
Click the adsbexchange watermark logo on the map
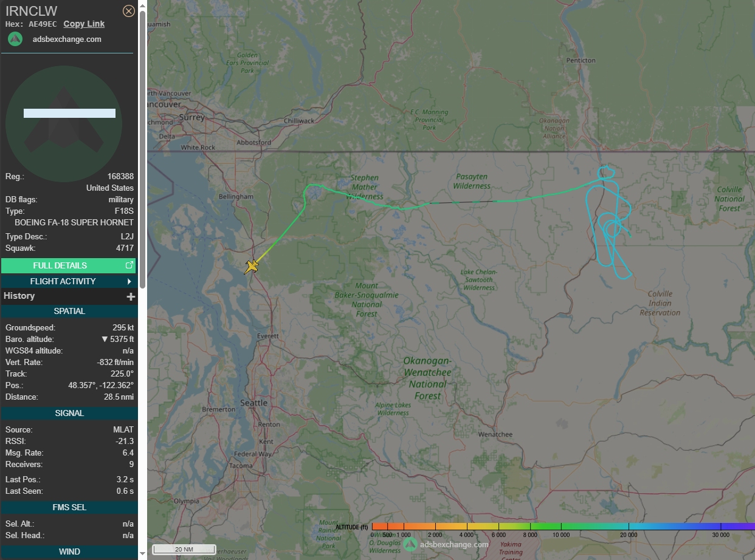411,544
